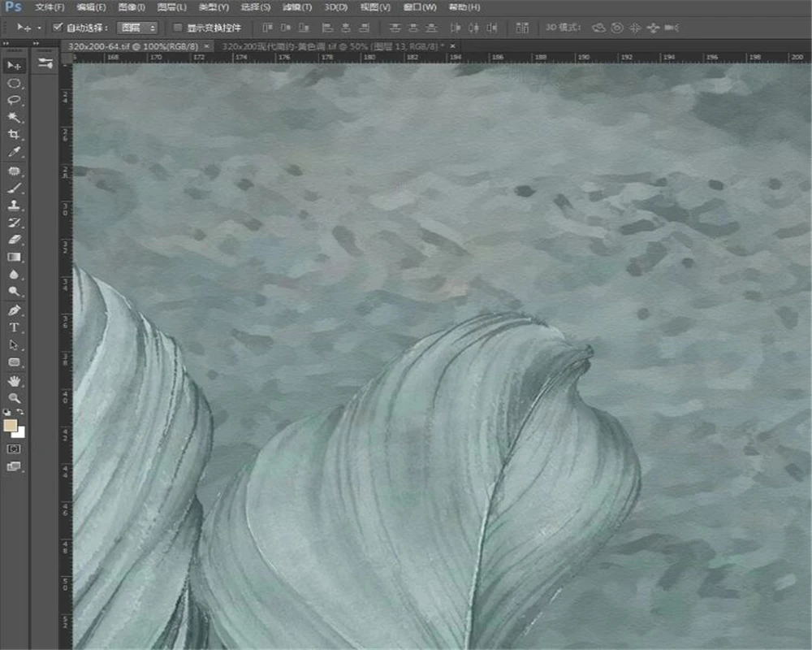This screenshot has width=812, height=650.
Task: Open the 视图(V) menu
Action: click(x=375, y=7)
